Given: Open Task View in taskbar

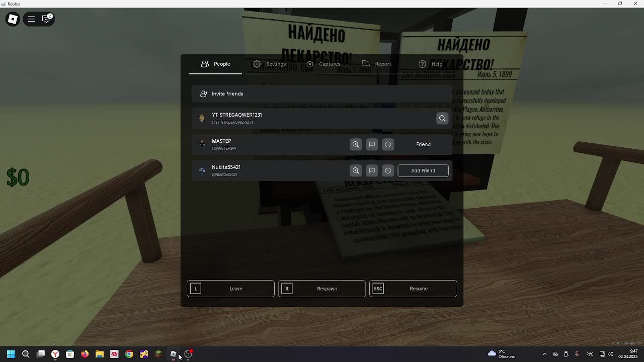Looking at the screenshot, I should tap(41, 354).
